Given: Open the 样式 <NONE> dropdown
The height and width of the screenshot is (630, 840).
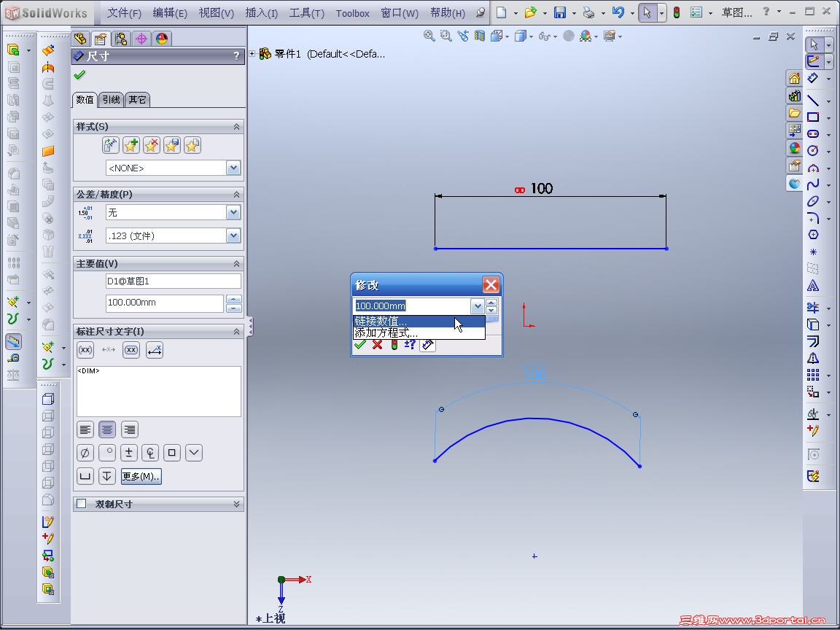Looking at the screenshot, I should pos(233,168).
